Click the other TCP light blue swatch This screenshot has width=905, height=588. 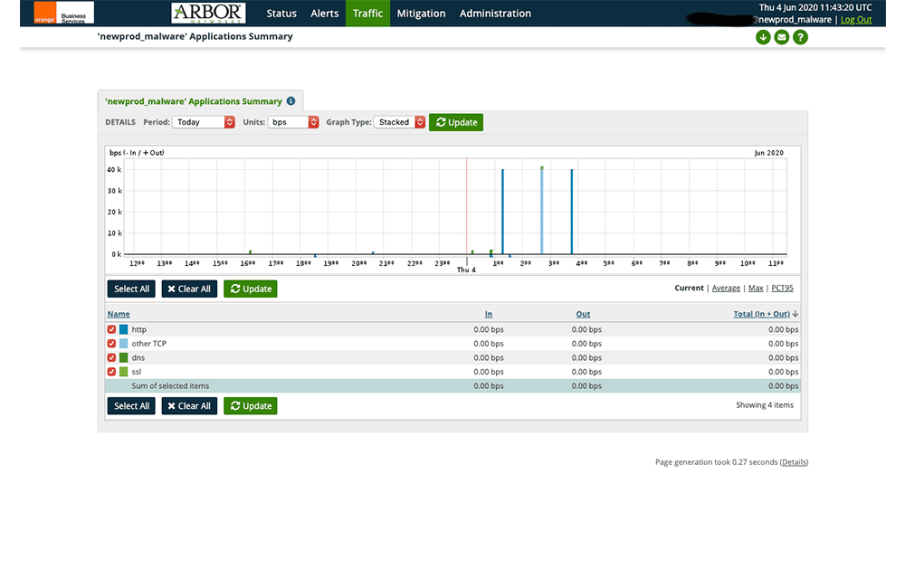[123, 344]
